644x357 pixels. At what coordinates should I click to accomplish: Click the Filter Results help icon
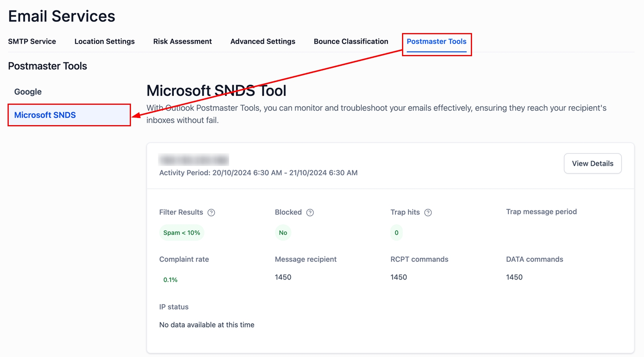point(211,213)
